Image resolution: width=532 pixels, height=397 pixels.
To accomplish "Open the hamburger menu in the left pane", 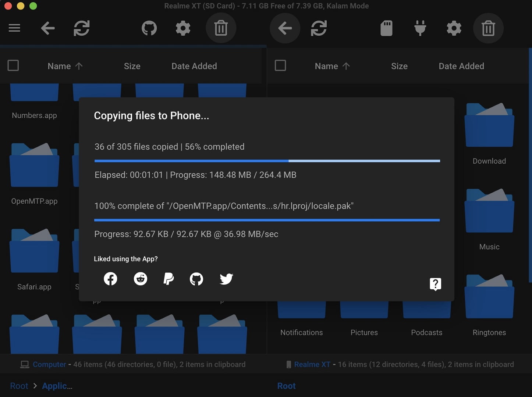I will click(x=14, y=28).
